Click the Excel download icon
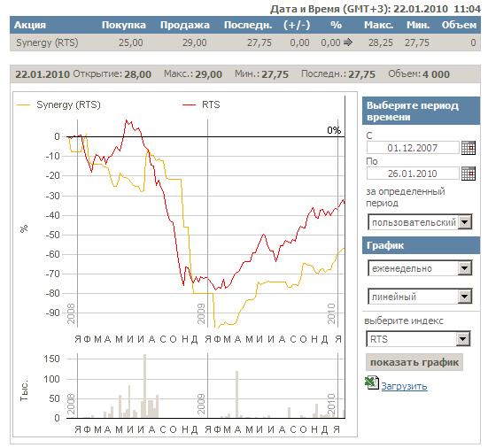Image resolution: width=488 pixels, height=448 pixels. (372, 383)
